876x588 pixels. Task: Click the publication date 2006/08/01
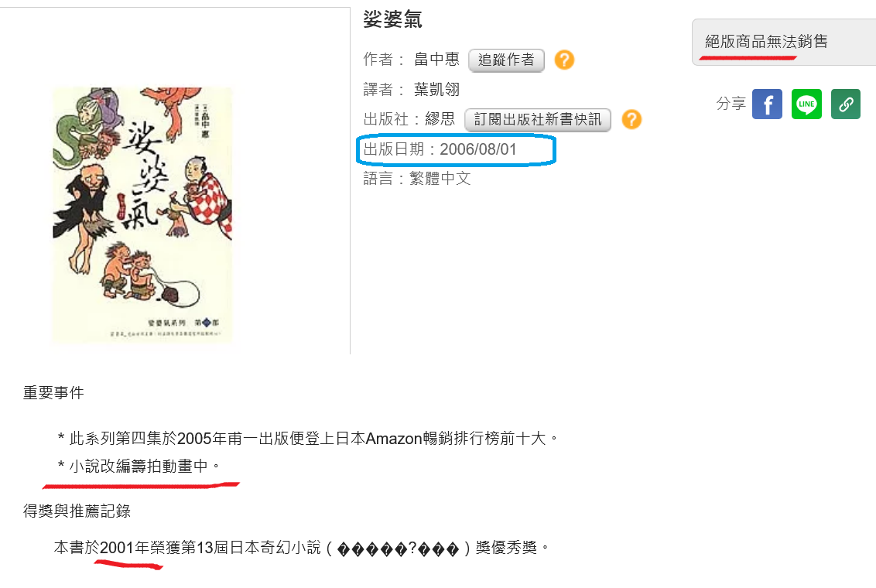(x=478, y=149)
